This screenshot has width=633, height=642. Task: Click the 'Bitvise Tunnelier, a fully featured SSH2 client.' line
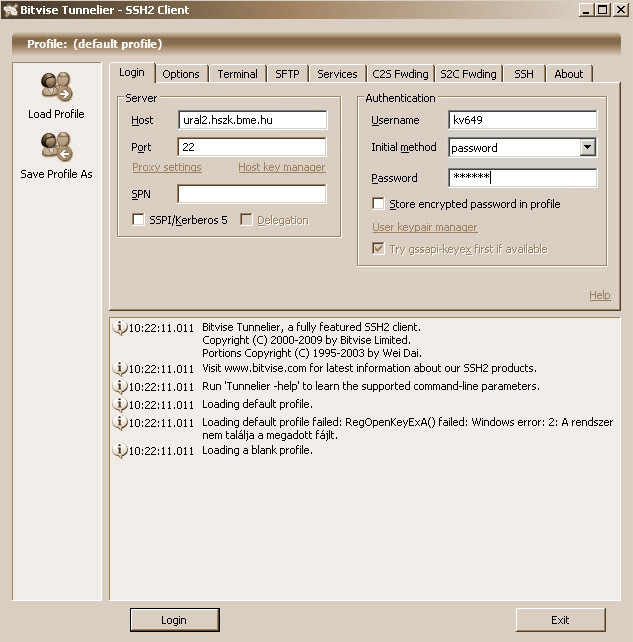click(311, 327)
